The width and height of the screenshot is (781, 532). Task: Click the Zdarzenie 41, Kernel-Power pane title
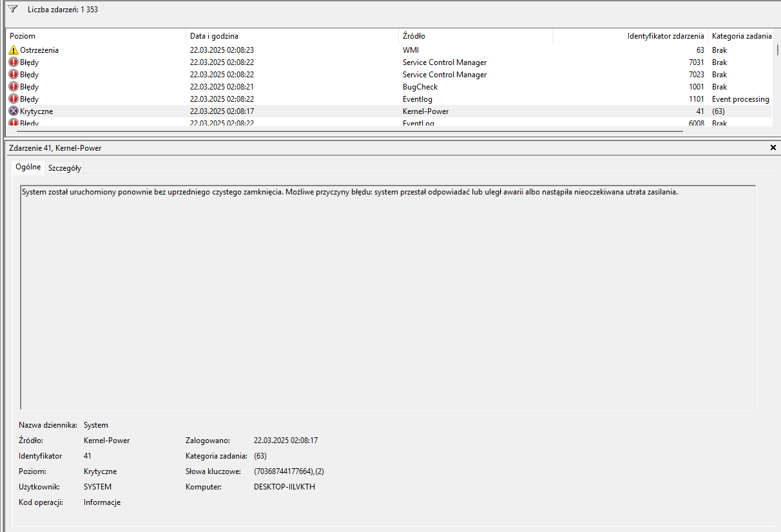(55, 148)
